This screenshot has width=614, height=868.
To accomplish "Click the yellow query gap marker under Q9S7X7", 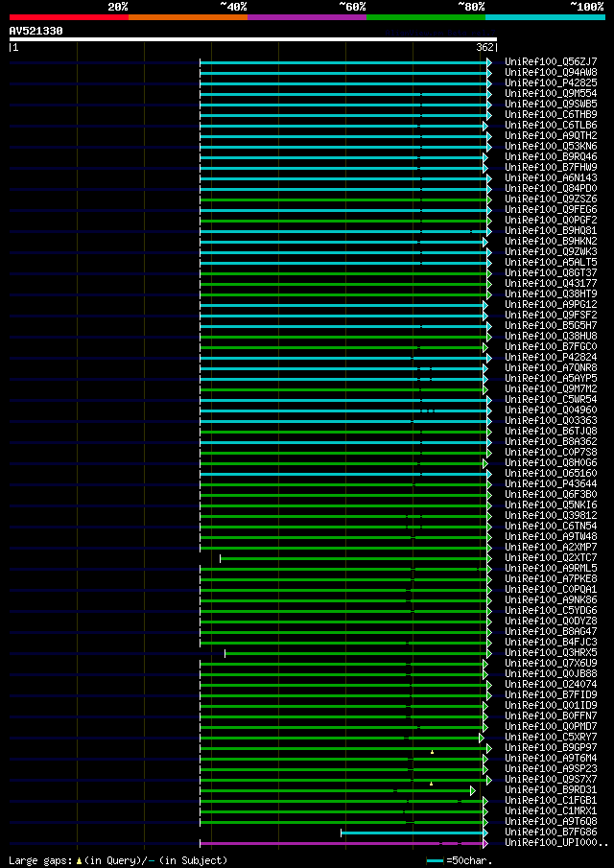I will point(431,784).
